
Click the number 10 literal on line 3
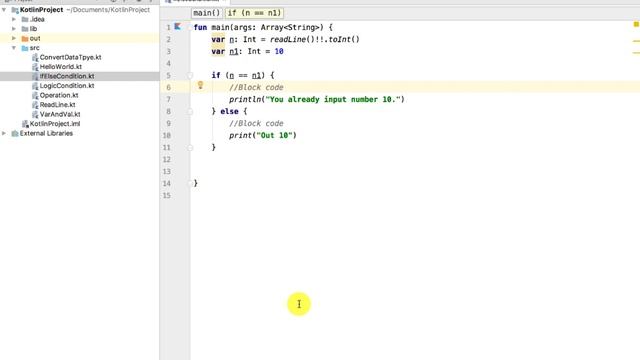[279, 51]
